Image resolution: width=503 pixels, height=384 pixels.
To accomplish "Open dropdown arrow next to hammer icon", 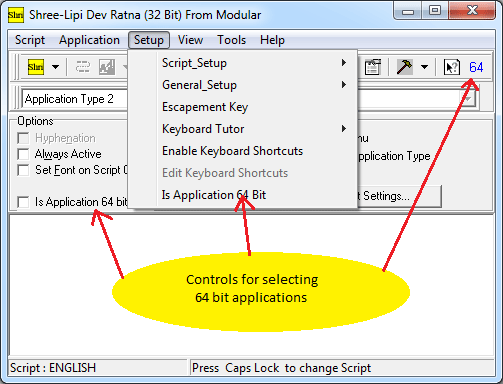I will point(424,67).
